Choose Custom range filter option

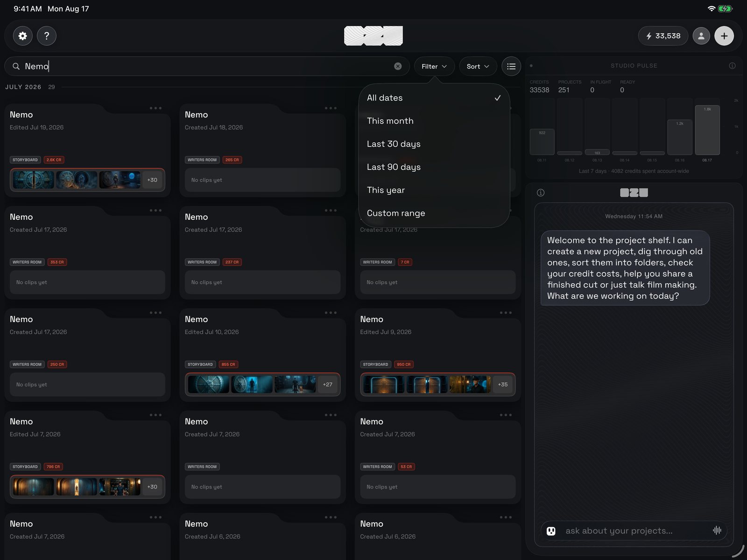tap(434, 213)
